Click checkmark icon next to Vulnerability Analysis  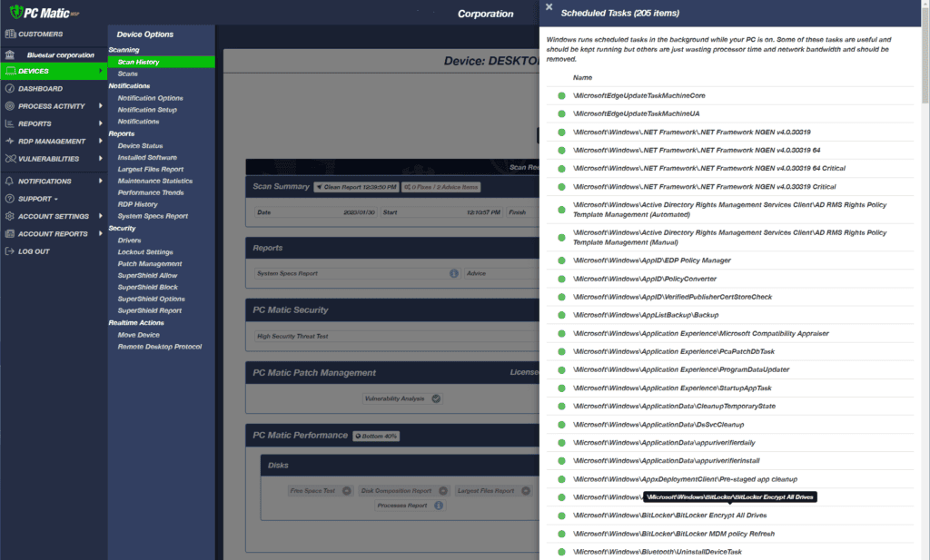(x=436, y=398)
